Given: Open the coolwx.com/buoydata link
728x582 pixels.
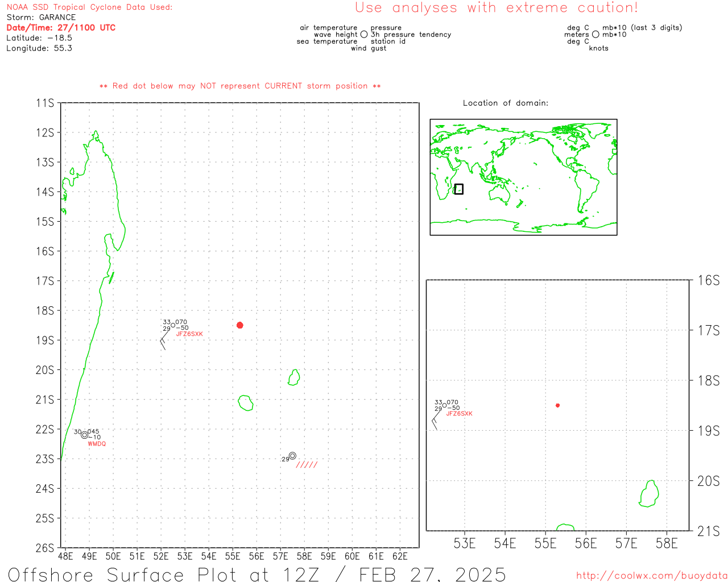Looking at the screenshot, I should click(652, 576).
